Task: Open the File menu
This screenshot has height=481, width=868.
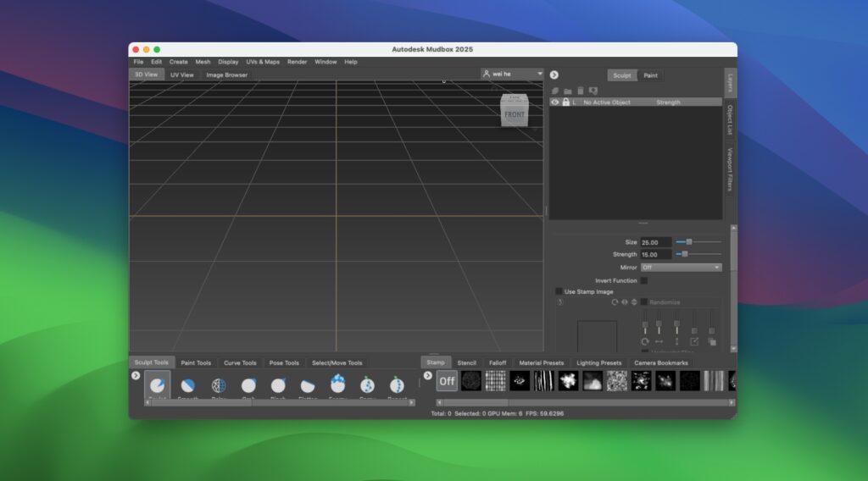Action: tap(138, 62)
